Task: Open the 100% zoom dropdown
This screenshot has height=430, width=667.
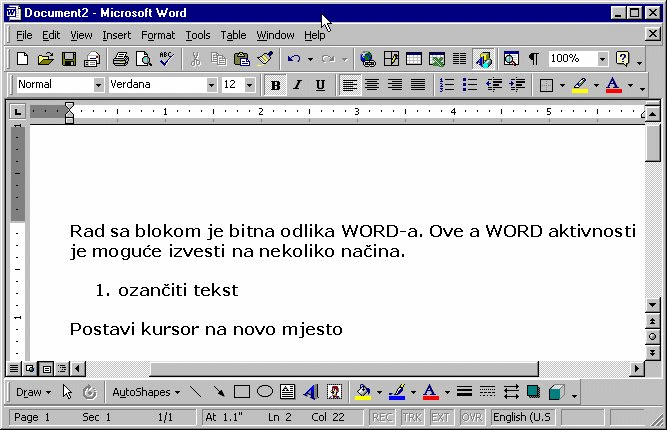Action: pyautogui.click(x=602, y=59)
